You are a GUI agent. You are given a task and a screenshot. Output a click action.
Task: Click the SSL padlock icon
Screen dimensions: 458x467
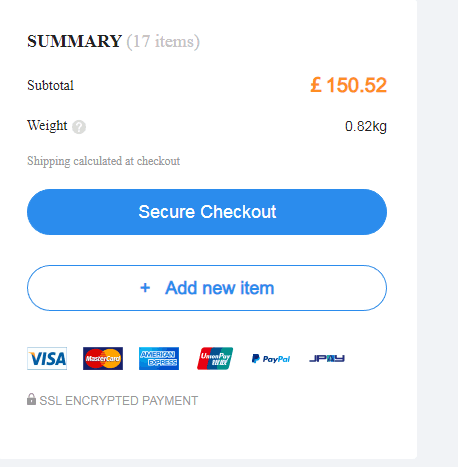tap(31, 399)
